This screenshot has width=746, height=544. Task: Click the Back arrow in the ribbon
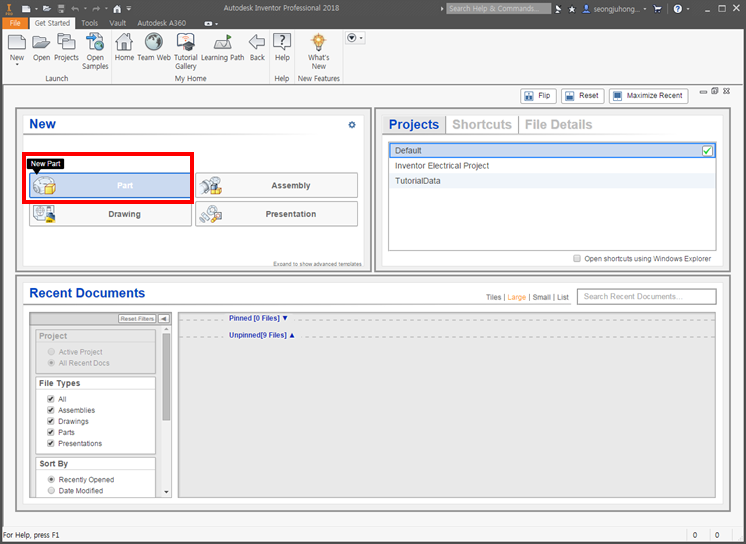257,43
